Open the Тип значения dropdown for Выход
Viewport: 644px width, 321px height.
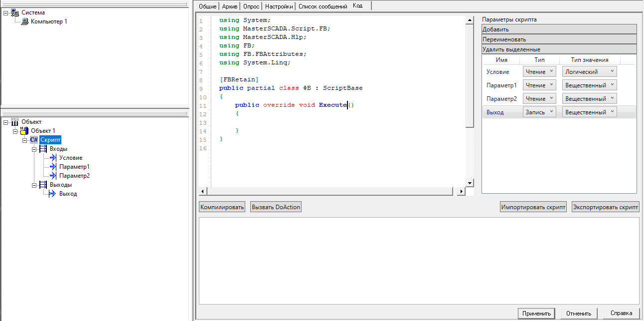click(x=589, y=112)
